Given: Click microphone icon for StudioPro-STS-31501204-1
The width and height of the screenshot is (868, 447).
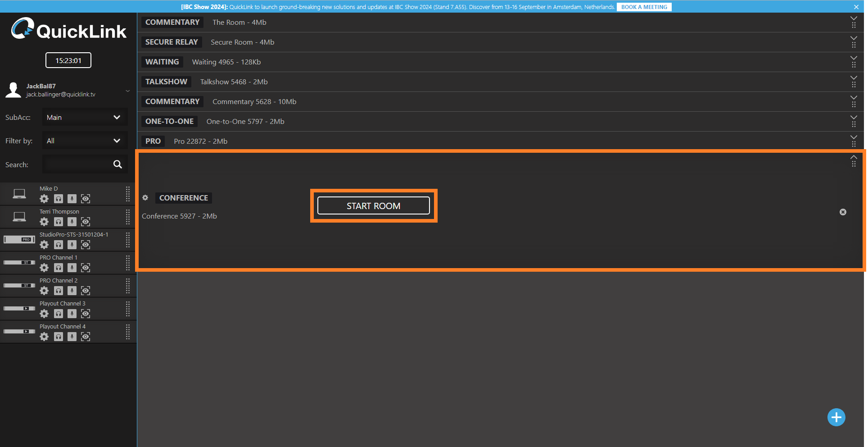Looking at the screenshot, I should coord(72,245).
